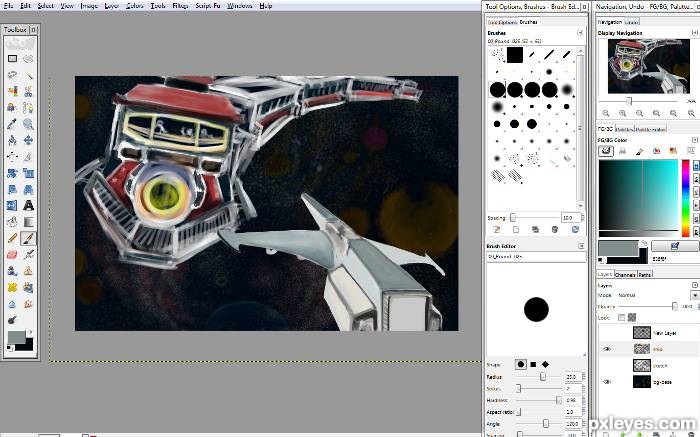Image resolution: width=700 pixels, height=437 pixels.
Task: Switch to the Paths tab
Action: (645, 275)
